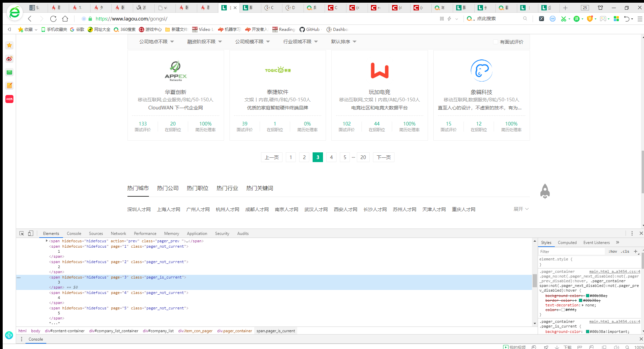Open mail icon in left sidebar
Viewport: 644px width, 349px height.
[x=9, y=72]
